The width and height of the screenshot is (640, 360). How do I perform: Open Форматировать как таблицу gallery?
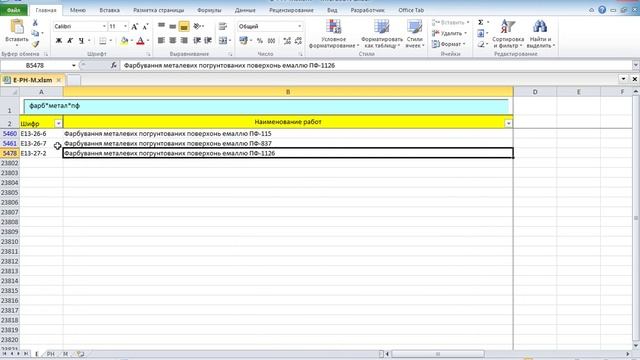(x=382, y=33)
